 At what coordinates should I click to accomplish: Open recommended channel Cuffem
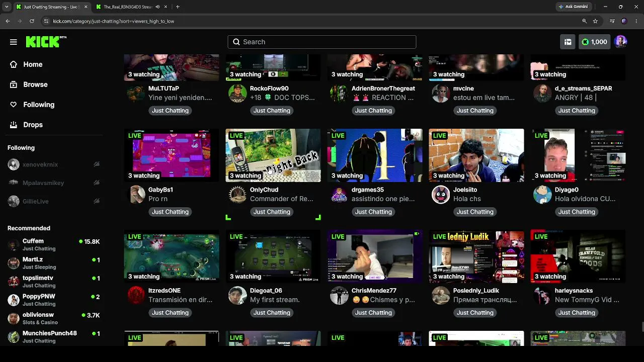click(54, 245)
